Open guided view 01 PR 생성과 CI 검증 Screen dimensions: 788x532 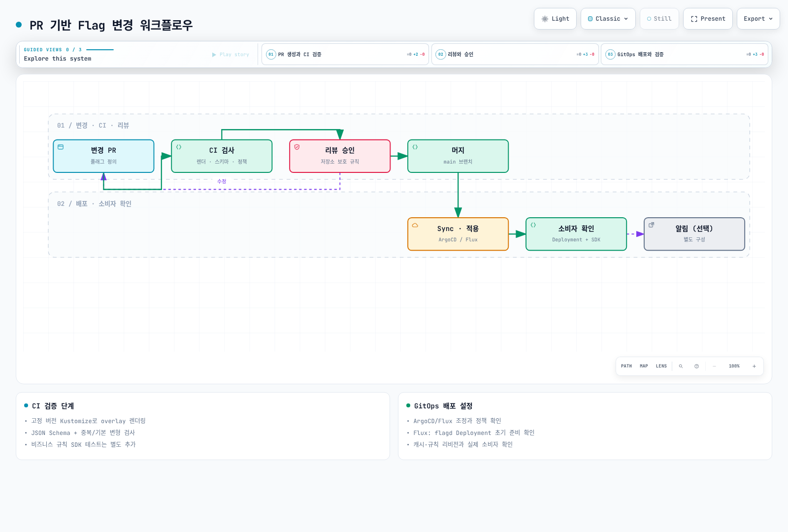click(x=345, y=54)
